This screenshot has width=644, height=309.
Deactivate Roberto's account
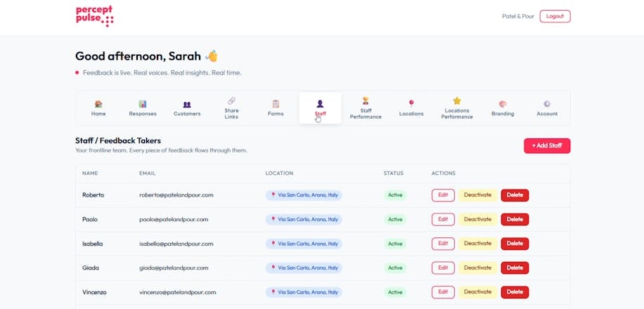(477, 195)
